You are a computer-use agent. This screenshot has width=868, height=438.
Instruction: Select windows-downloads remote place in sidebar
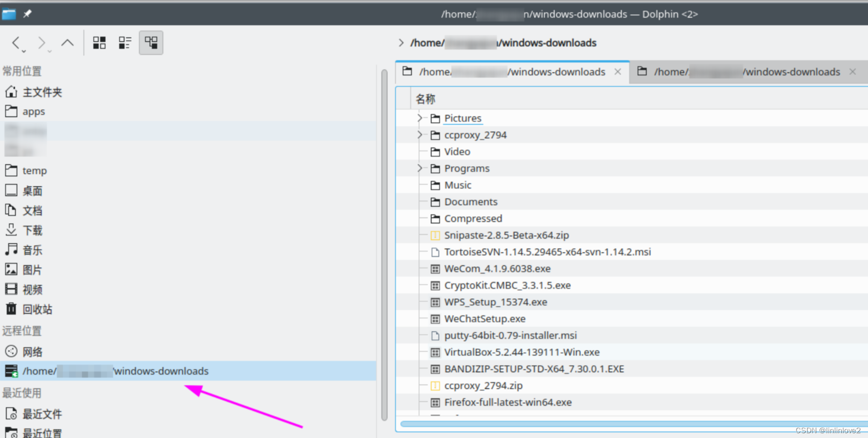[x=188, y=371]
